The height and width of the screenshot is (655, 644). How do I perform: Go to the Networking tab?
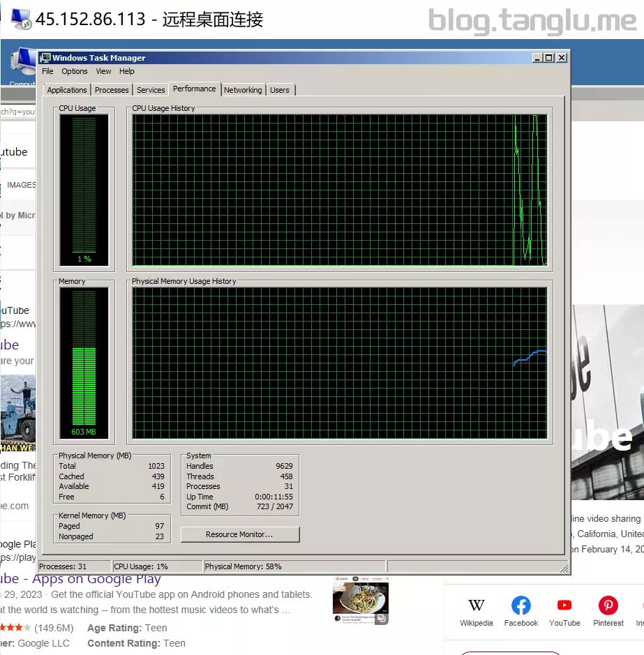coord(243,90)
